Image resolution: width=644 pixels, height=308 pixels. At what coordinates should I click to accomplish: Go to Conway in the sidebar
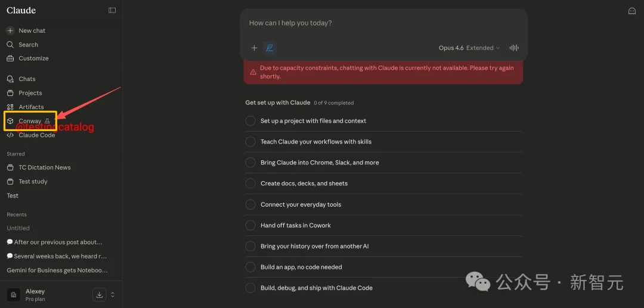coord(30,121)
